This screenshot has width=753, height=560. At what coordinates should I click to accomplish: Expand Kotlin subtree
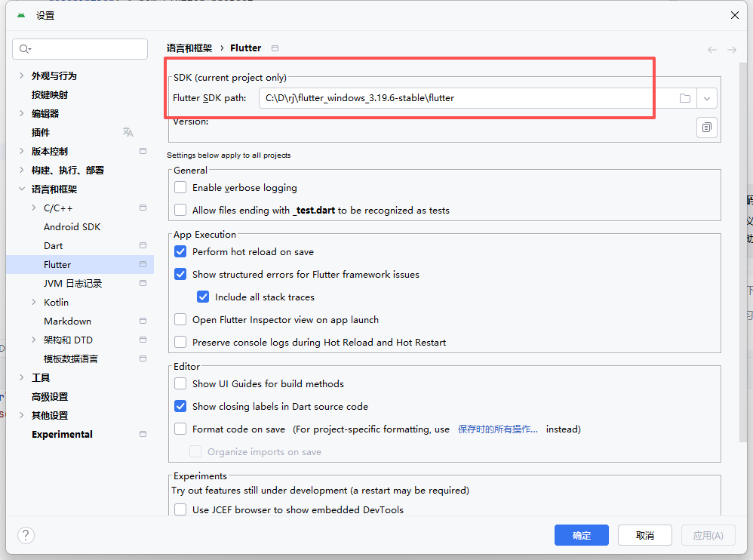pos(34,302)
